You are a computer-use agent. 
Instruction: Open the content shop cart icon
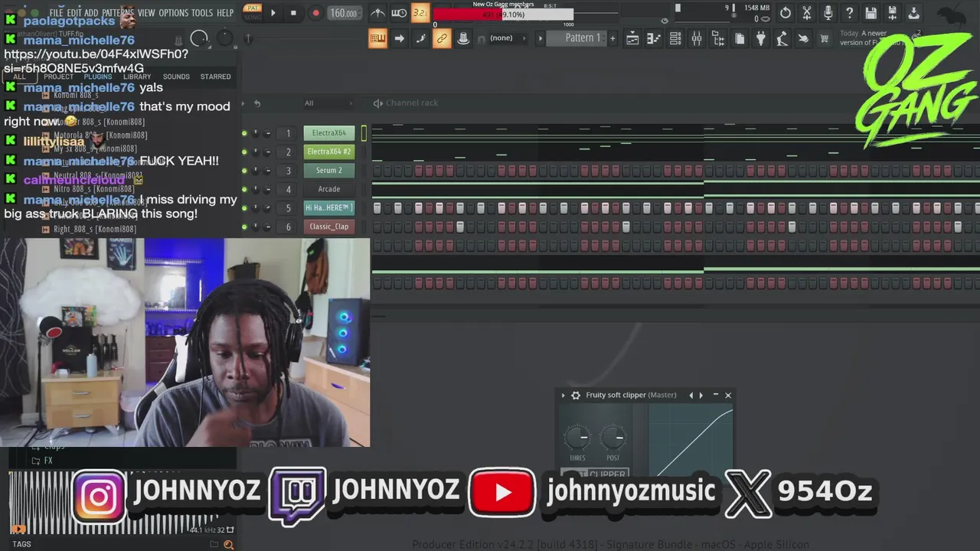825,38
